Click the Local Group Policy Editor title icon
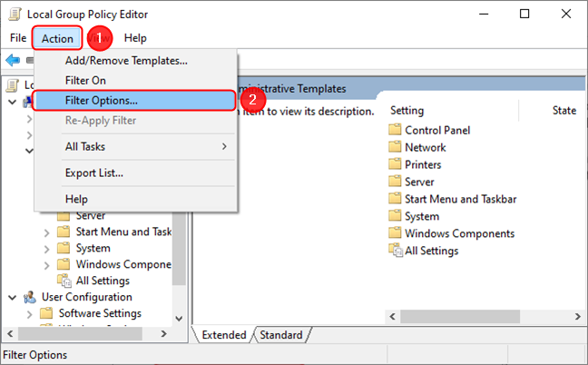This screenshot has width=588, height=365. pyautogui.click(x=15, y=15)
